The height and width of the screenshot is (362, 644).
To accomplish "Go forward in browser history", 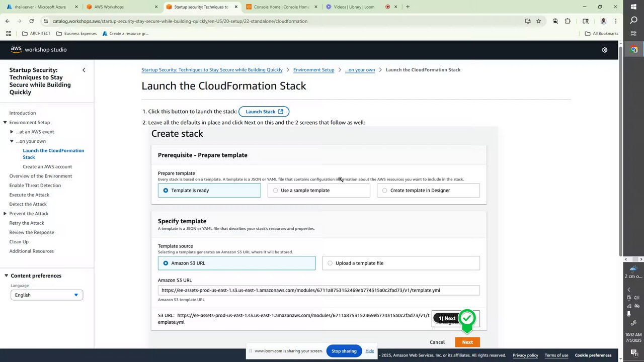I will coord(19,21).
